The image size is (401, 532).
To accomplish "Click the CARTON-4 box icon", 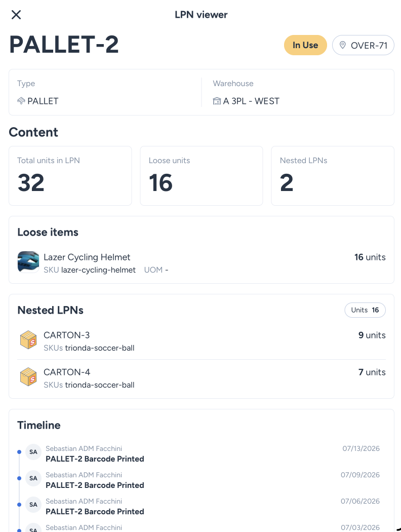I will coord(28,376).
